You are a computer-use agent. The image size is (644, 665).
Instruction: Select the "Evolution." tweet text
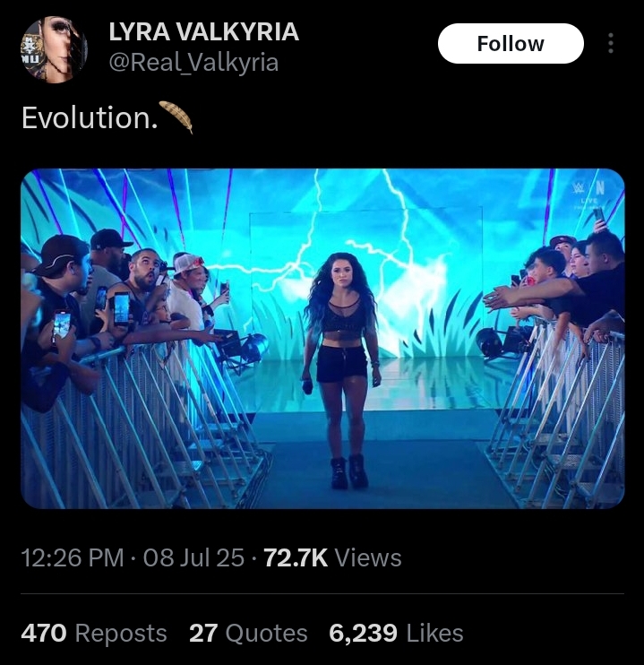pyautogui.click(x=85, y=118)
